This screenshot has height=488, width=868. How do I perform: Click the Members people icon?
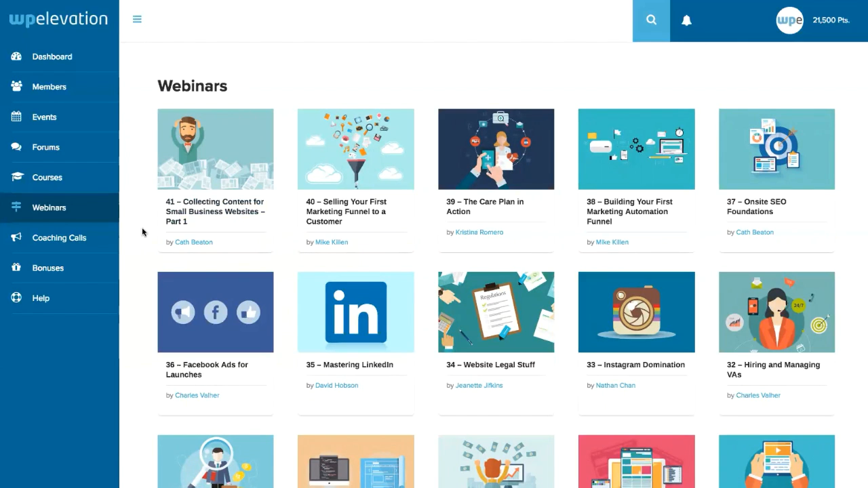[x=16, y=87]
